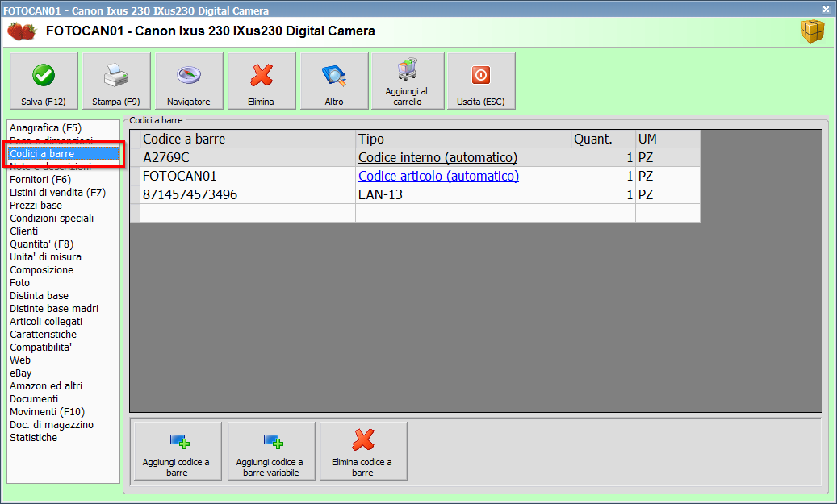The width and height of the screenshot is (837, 504).
Task: Add item via Aggiungi al carrello
Action: click(x=408, y=81)
